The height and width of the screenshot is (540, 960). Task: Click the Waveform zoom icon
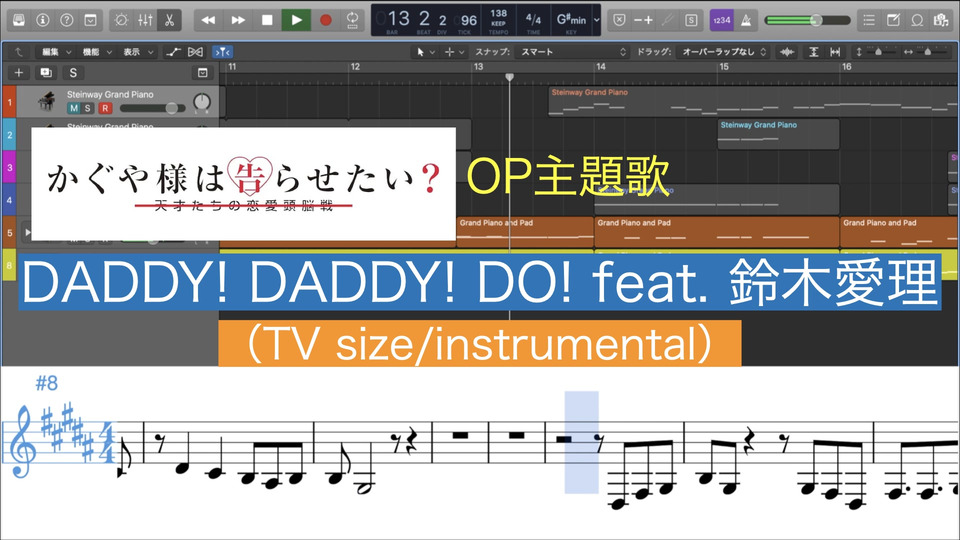(x=787, y=52)
